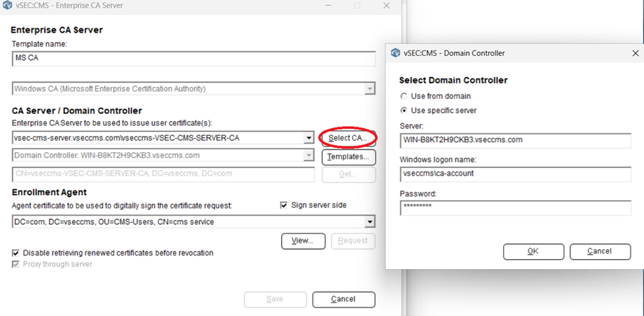Click the CN=vseccms-VSEC-CMS-SERVER-CA distinguished name field
This screenshot has height=316, width=644.
[164, 174]
